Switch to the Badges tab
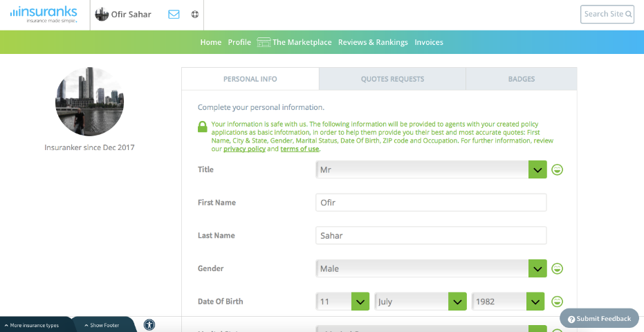 [x=521, y=79]
